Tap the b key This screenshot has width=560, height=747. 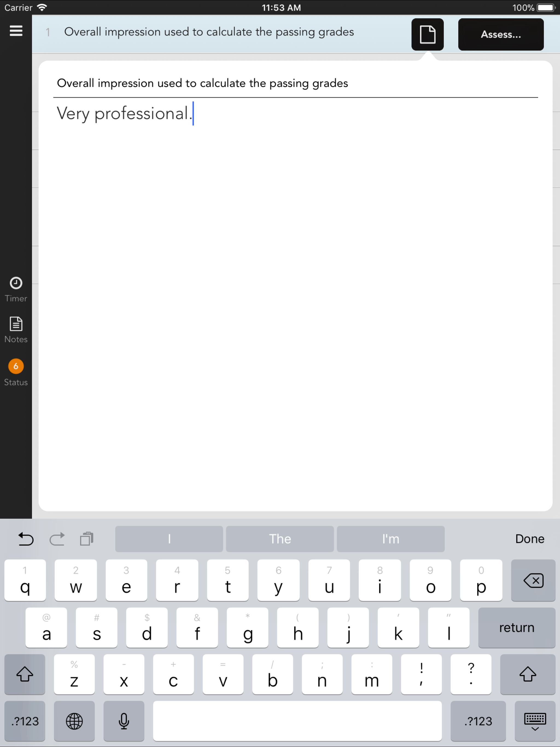[273, 674]
